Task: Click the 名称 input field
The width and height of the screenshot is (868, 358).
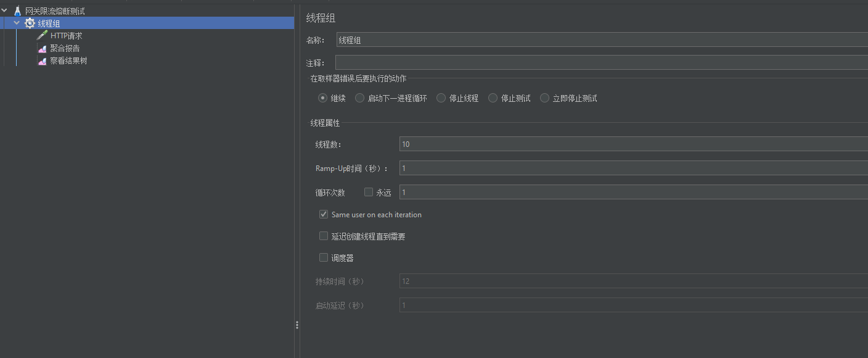Action: [602, 40]
